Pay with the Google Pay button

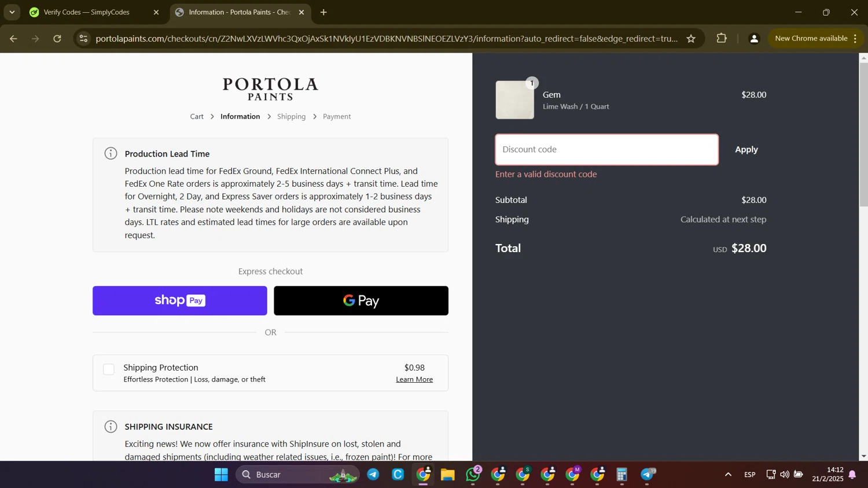pyautogui.click(x=361, y=301)
